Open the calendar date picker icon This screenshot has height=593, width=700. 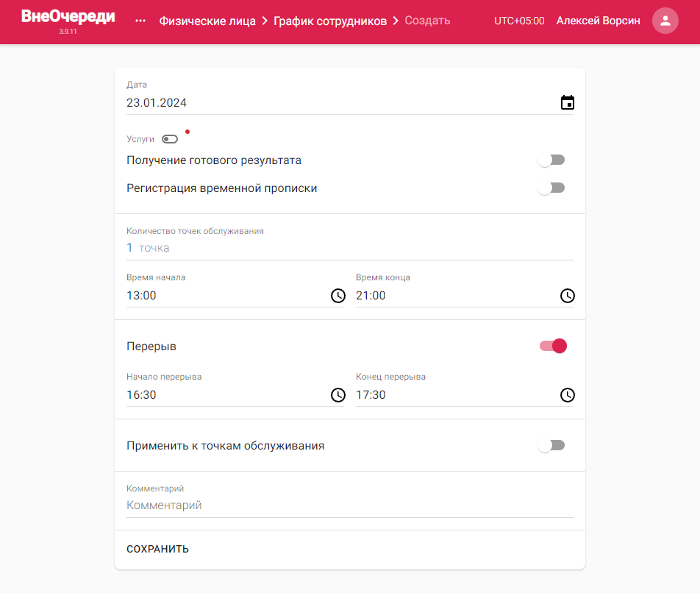pos(567,102)
